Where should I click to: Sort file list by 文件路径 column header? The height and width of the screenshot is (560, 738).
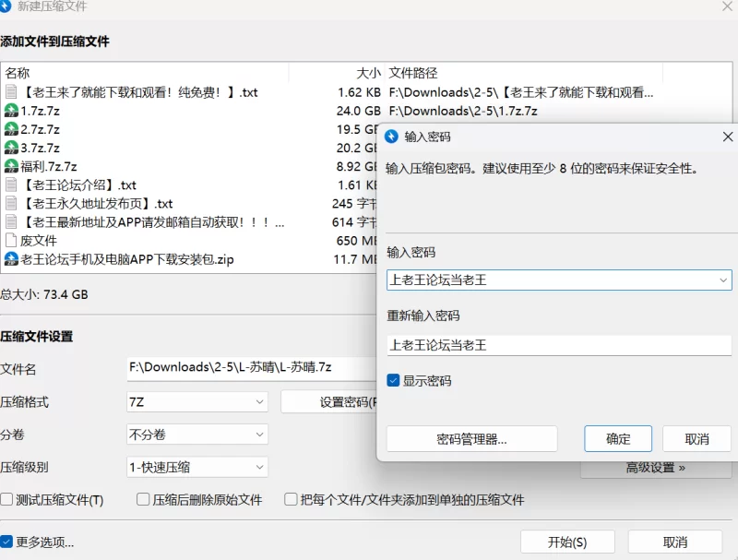pos(412,73)
